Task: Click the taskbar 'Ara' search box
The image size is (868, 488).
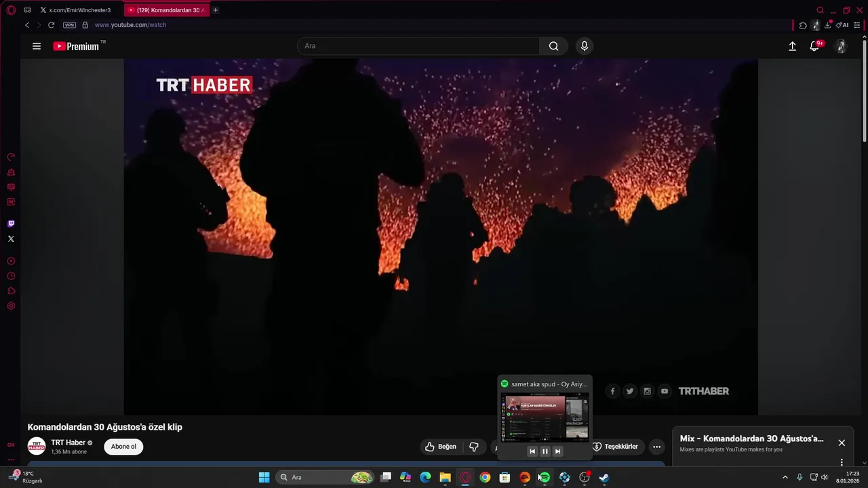Action: pyautogui.click(x=325, y=477)
